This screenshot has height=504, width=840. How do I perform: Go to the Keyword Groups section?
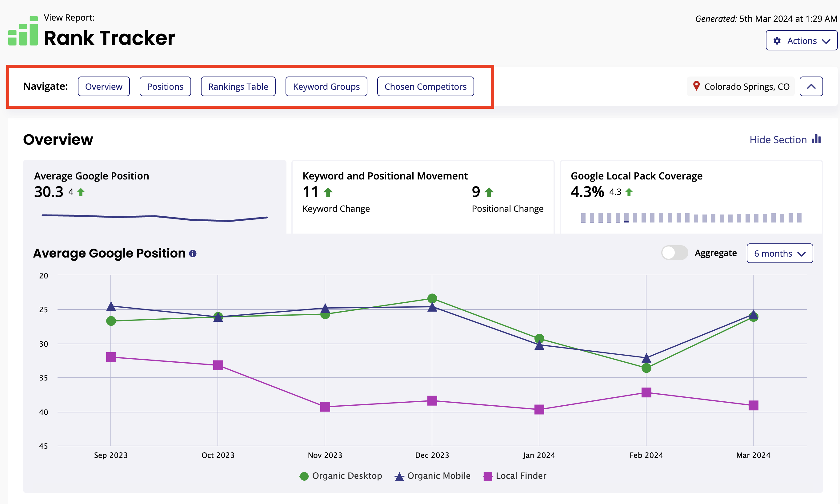click(326, 87)
